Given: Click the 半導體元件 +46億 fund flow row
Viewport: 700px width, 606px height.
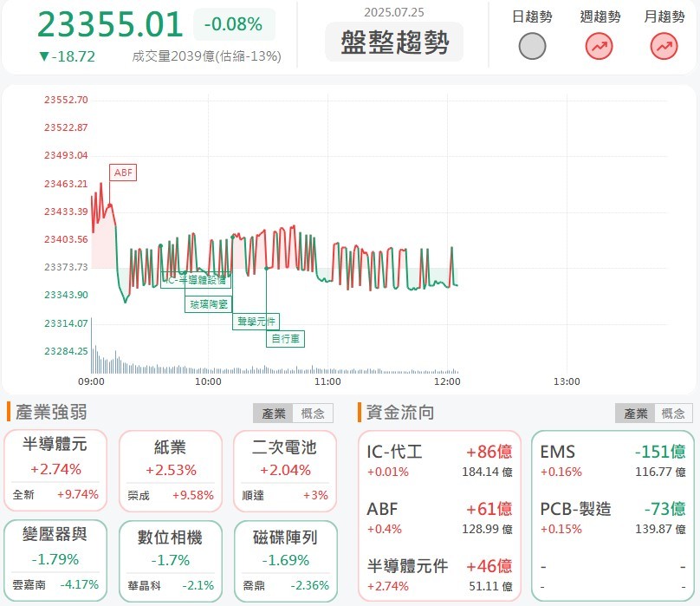Looking at the screenshot, I should pyautogui.click(x=440, y=575).
